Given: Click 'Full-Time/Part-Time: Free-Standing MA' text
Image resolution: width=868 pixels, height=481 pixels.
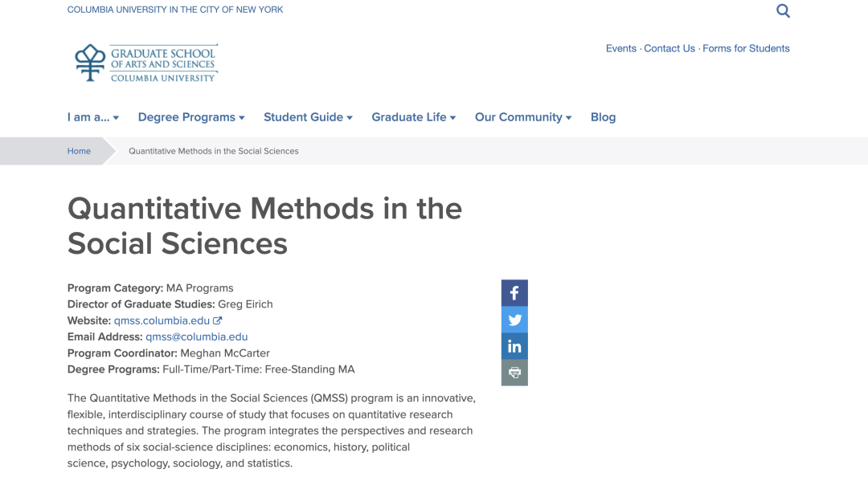Looking at the screenshot, I should click(259, 369).
